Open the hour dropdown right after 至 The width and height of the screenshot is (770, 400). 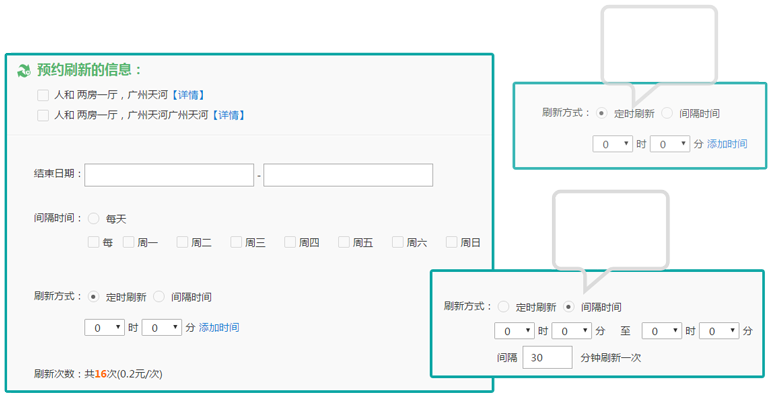[660, 330]
